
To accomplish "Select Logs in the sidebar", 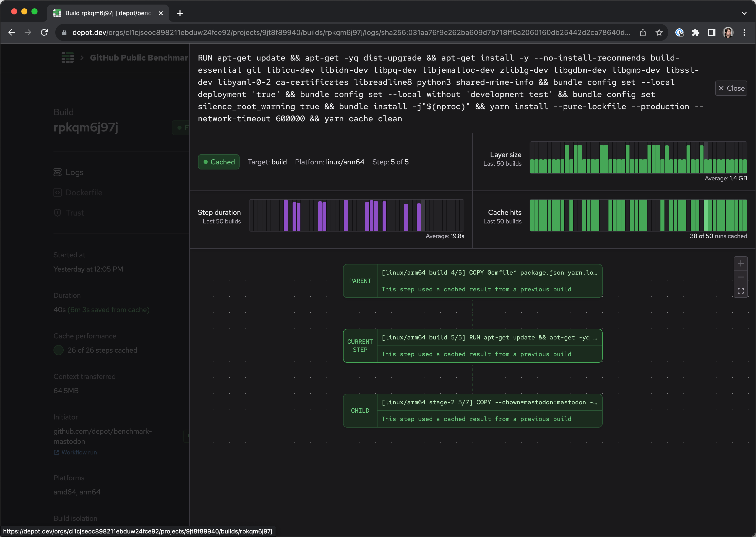I will (75, 172).
